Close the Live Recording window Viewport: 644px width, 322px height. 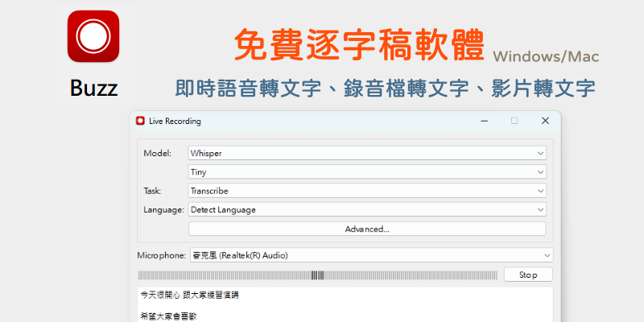coord(545,121)
